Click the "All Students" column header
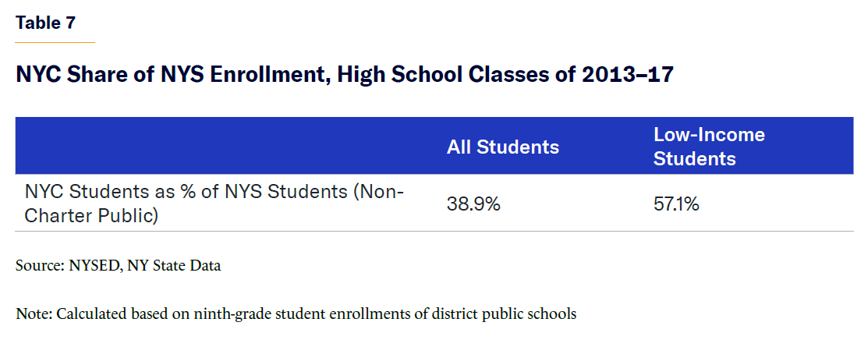Screen dimensions: 868x340 click(502, 147)
